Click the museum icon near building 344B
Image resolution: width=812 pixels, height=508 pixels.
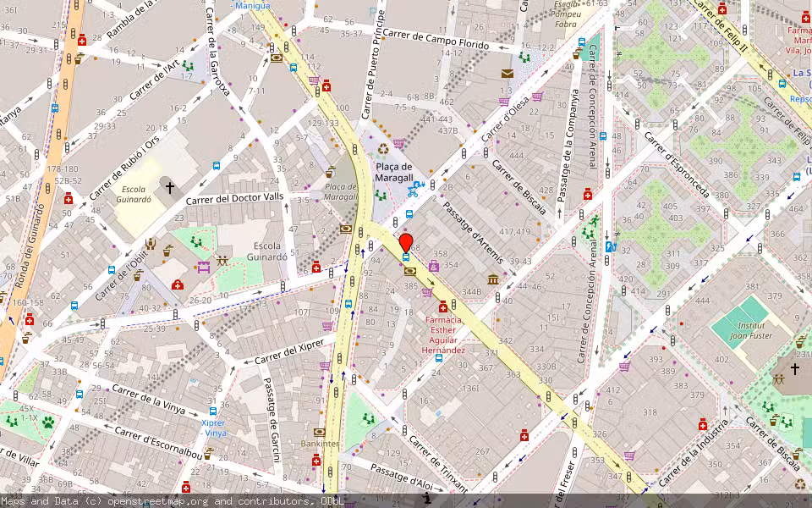click(493, 280)
